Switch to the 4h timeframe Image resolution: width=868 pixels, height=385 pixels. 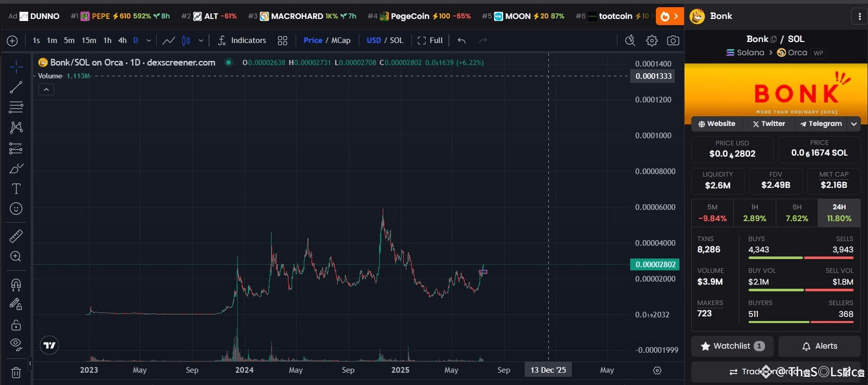click(122, 40)
